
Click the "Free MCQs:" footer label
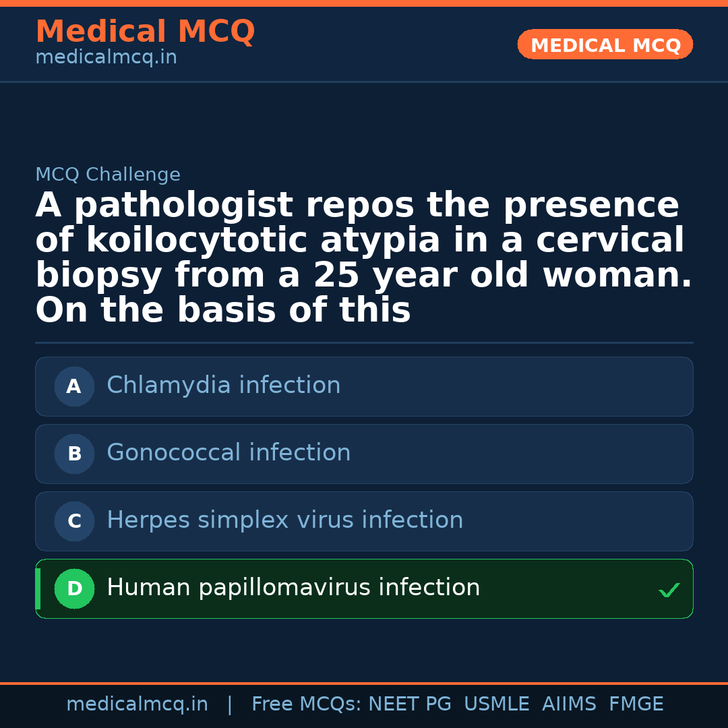tap(306, 704)
